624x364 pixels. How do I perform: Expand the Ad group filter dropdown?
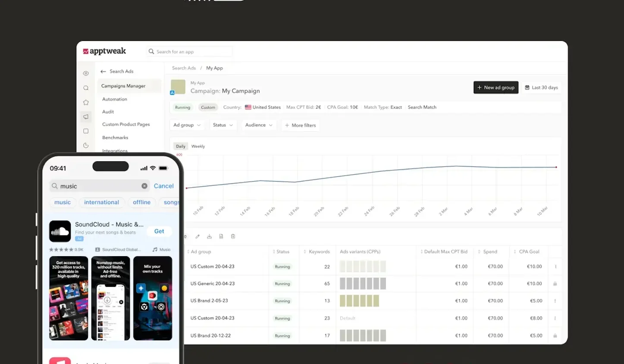[x=187, y=125]
